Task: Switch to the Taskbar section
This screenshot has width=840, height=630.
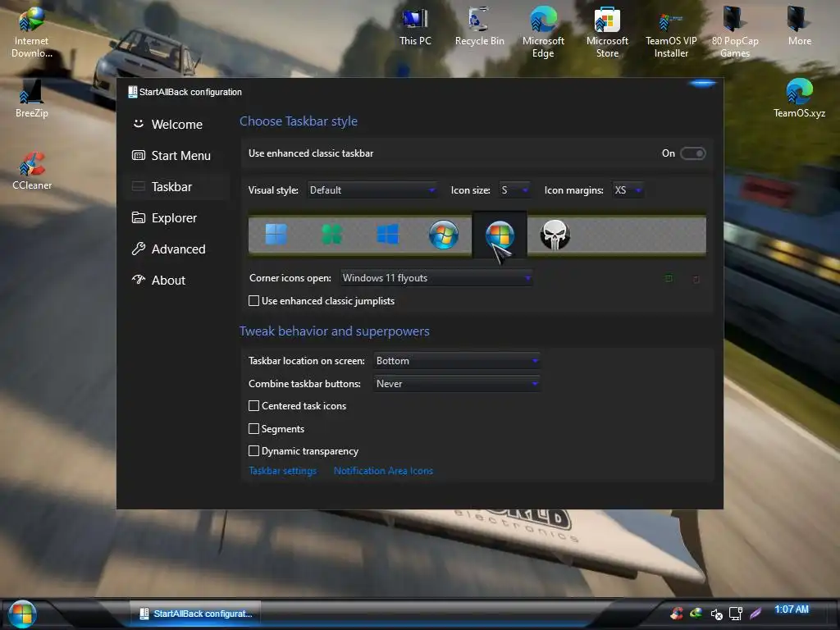Action: tap(177, 186)
